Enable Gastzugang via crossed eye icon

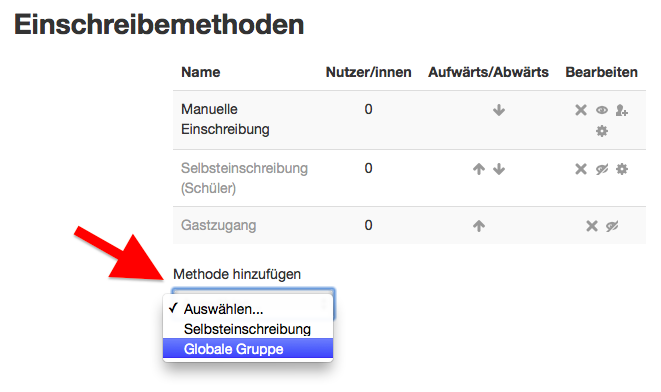point(612,226)
